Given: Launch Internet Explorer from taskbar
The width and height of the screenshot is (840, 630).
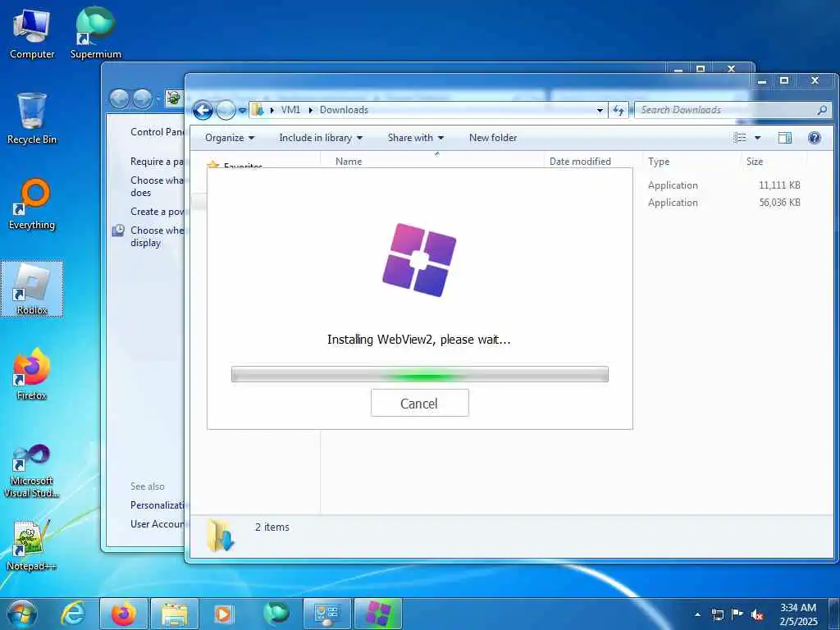Looking at the screenshot, I should pos(73,614).
